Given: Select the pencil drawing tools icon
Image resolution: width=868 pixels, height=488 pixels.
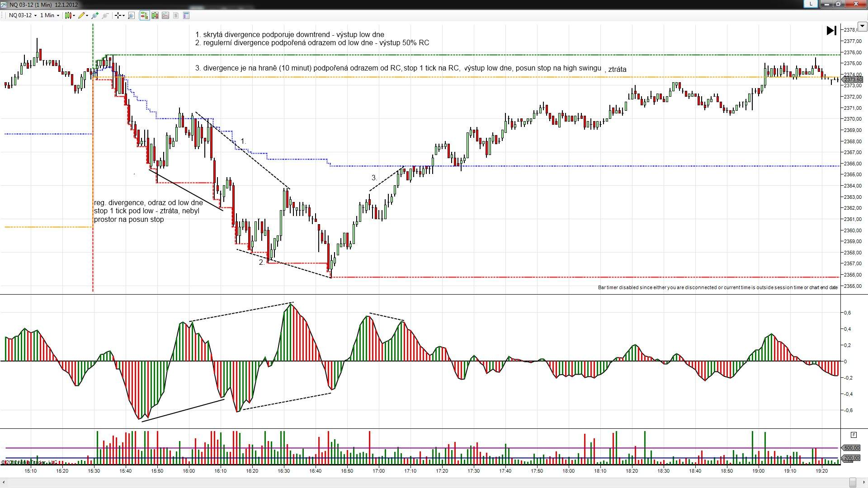Looking at the screenshot, I should coord(82,15).
